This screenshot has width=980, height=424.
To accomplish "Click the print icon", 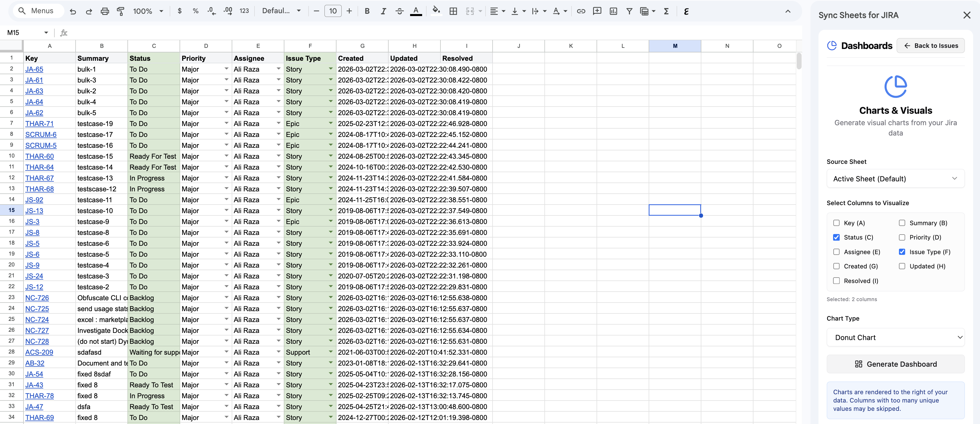I will click(105, 11).
